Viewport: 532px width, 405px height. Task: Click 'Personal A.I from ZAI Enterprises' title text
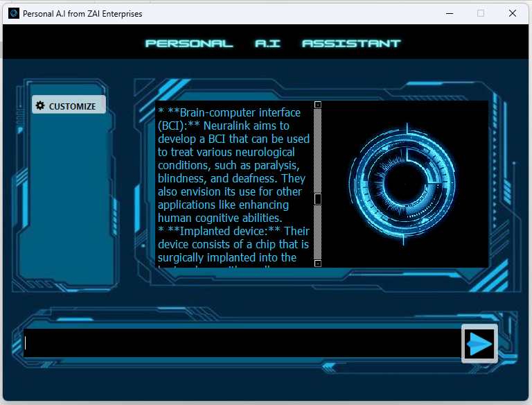[x=82, y=14]
